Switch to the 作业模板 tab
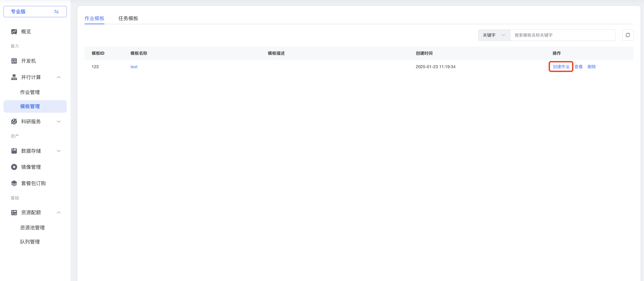Image resolution: width=644 pixels, height=281 pixels. tap(94, 18)
